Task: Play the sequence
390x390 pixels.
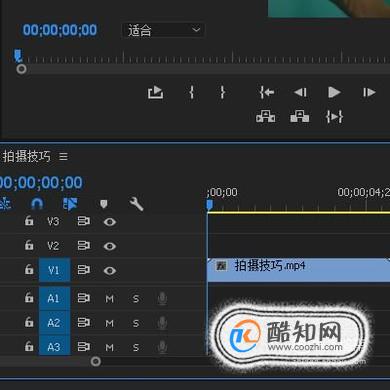Action: [x=334, y=92]
